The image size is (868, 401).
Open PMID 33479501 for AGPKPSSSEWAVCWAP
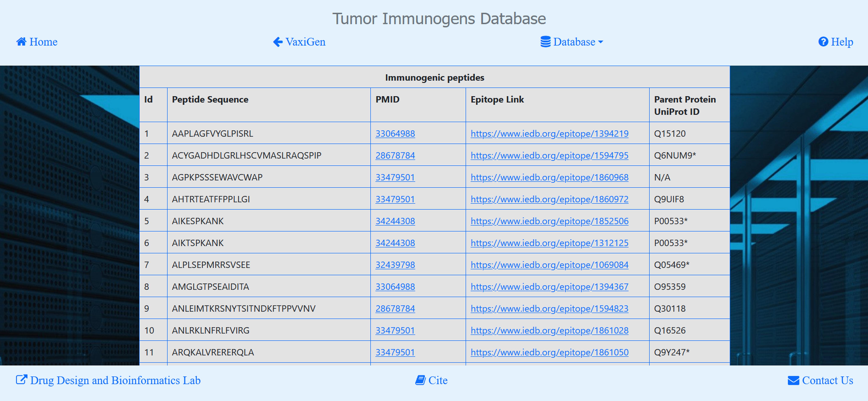point(395,177)
